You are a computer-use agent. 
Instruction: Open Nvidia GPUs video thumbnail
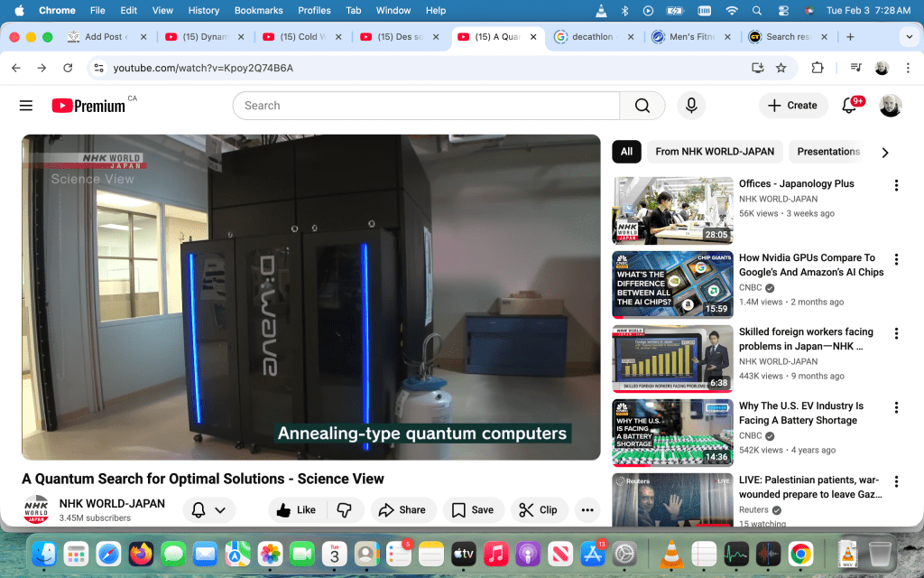pyautogui.click(x=673, y=284)
